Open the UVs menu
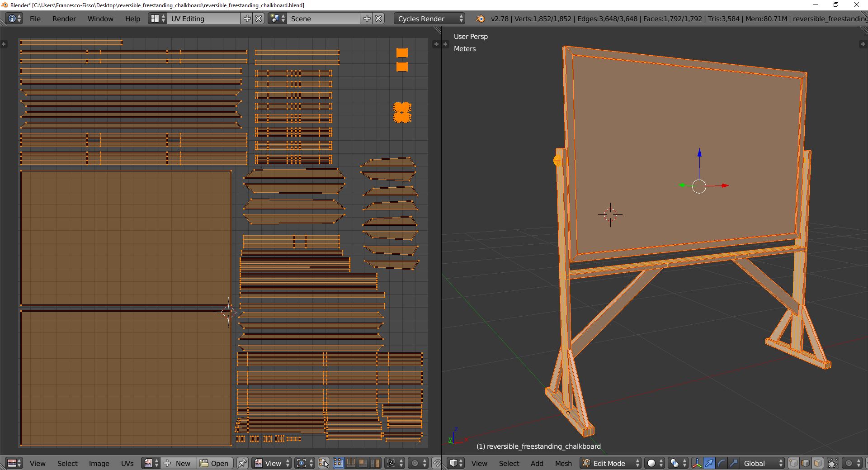 pos(127,463)
